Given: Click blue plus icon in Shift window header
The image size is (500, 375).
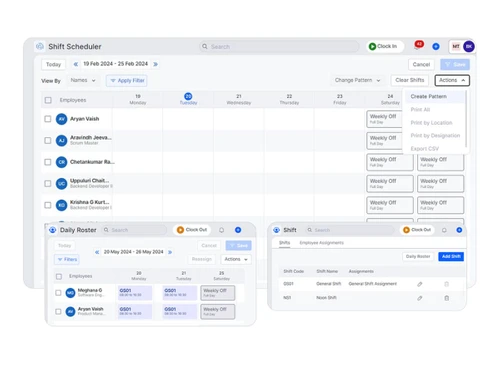Looking at the screenshot, I should tap(459, 230).
